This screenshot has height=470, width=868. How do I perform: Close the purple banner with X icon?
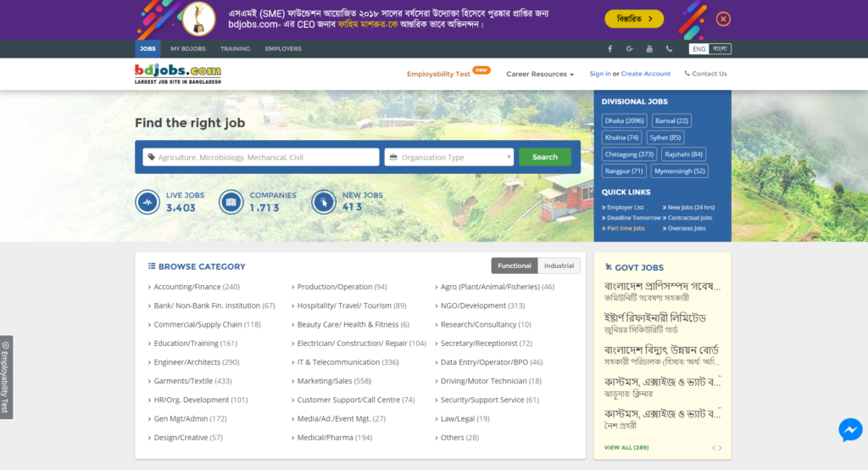pos(723,19)
